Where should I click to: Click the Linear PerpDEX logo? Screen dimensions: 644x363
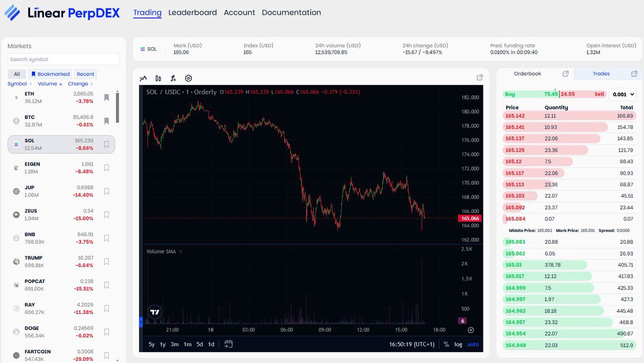coord(62,12)
